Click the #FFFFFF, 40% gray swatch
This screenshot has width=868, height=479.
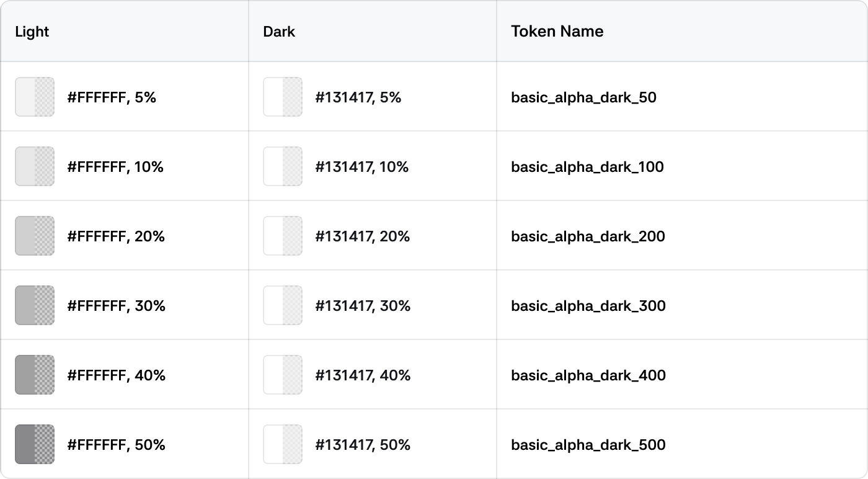(x=35, y=375)
